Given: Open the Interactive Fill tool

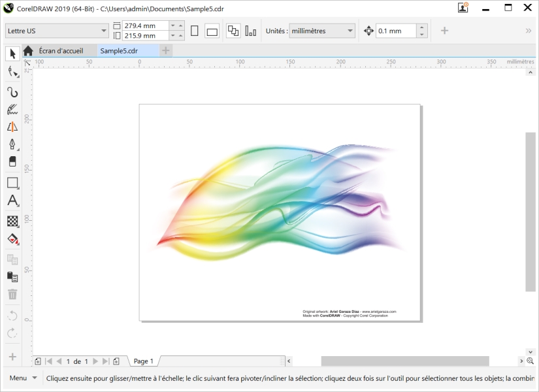Looking at the screenshot, I should click(x=12, y=239).
